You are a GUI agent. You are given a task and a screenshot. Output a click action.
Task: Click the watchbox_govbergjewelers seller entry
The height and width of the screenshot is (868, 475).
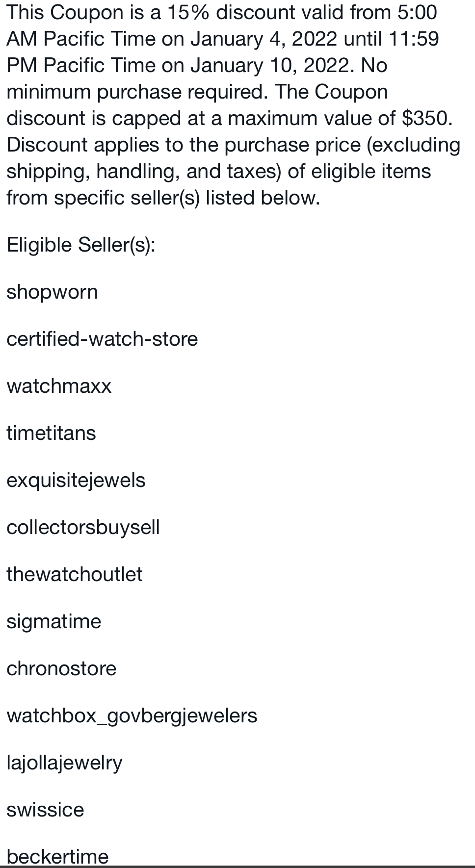(132, 716)
